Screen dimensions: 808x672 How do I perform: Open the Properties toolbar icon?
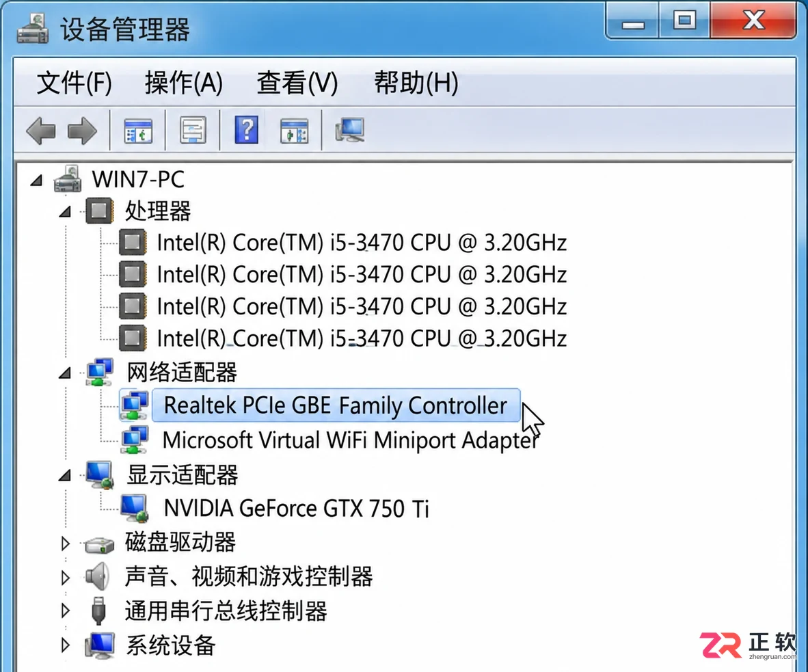193,131
